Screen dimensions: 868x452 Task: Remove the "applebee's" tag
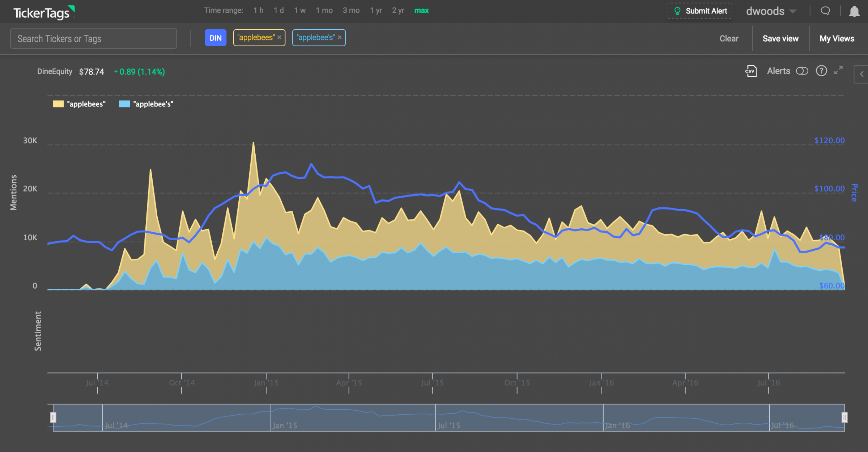tap(340, 37)
